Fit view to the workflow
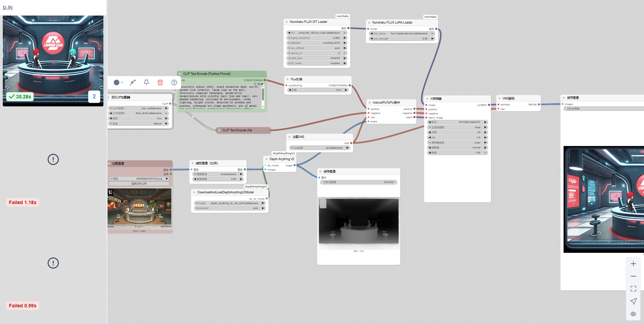Screen dimensions: 644x324 pyautogui.click(x=633, y=289)
